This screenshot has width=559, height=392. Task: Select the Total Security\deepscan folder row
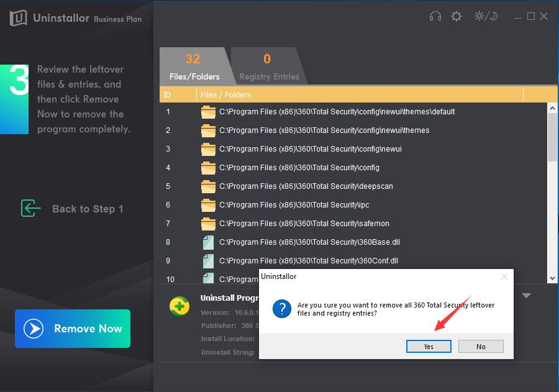(306, 186)
